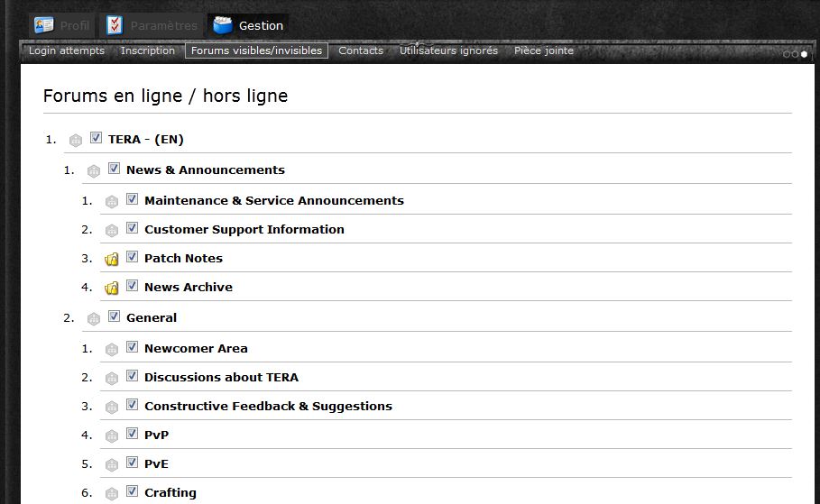Click the Profil tab icon
820x504 pixels.
coord(43,25)
